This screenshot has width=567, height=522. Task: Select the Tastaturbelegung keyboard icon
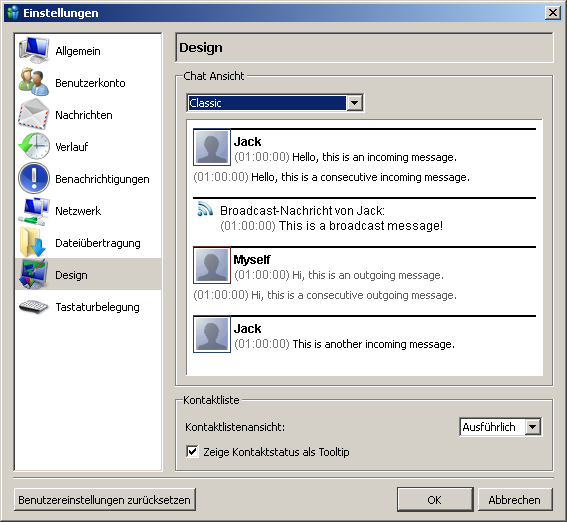pyautogui.click(x=33, y=307)
